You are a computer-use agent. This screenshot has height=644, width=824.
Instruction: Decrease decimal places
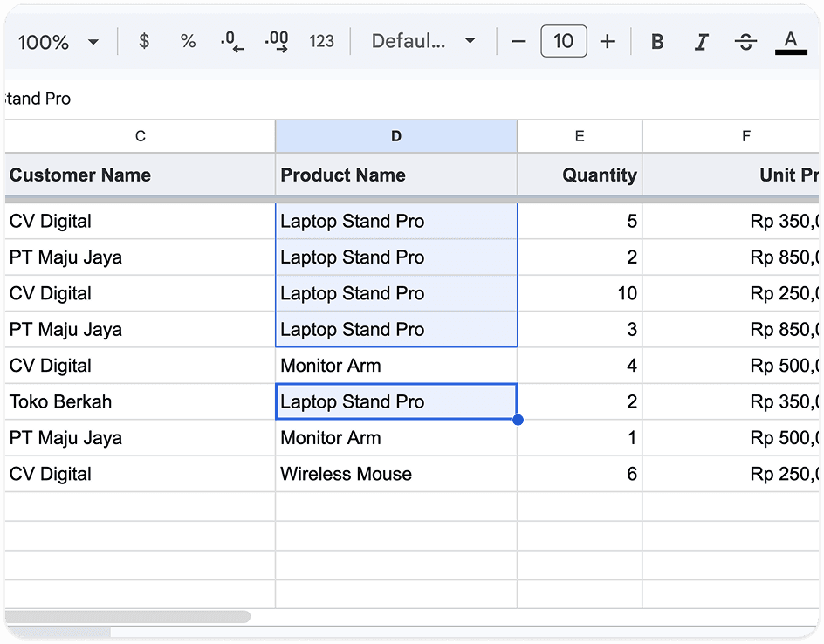232,41
